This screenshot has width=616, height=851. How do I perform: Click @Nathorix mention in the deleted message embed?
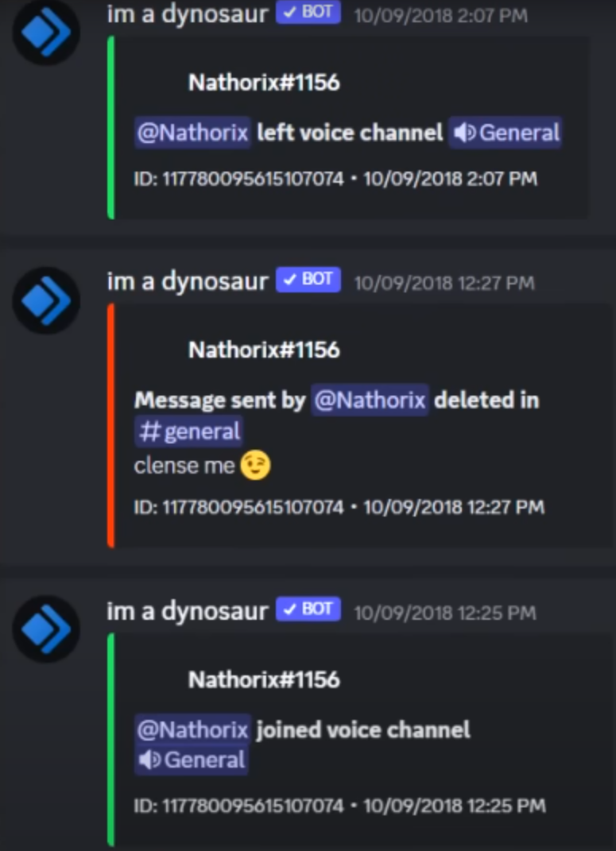[370, 400]
